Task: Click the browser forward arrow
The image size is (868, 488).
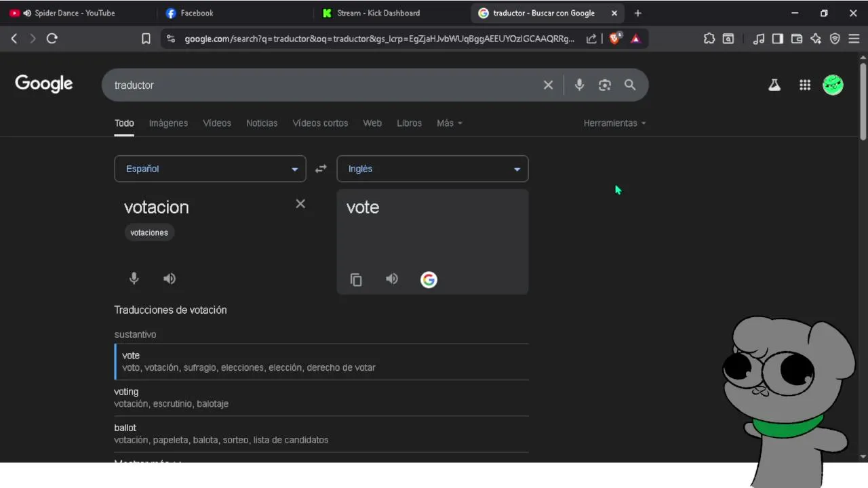Action: 33,39
